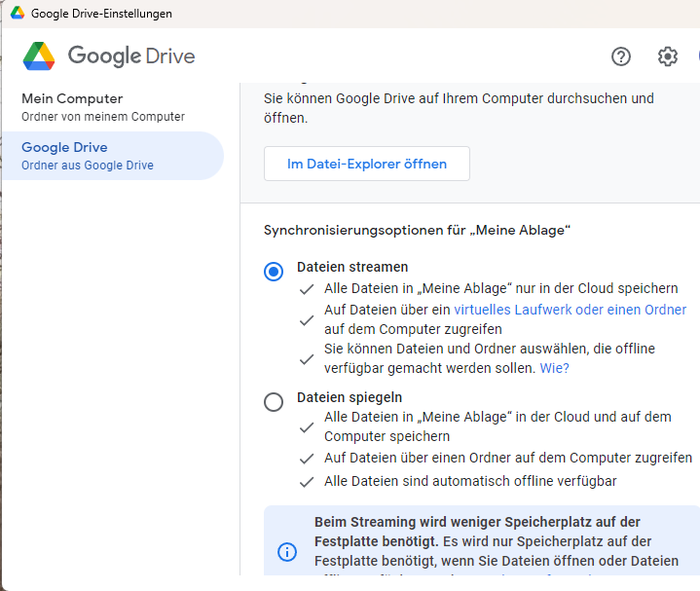
Task: Click checkmark beside "Sie können Dateien und Ordner auswählen"
Action: pyautogui.click(x=307, y=359)
